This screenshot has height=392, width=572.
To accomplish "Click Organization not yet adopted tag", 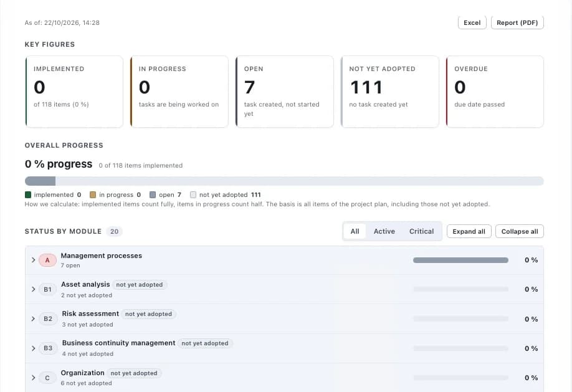I will click(134, 373).
